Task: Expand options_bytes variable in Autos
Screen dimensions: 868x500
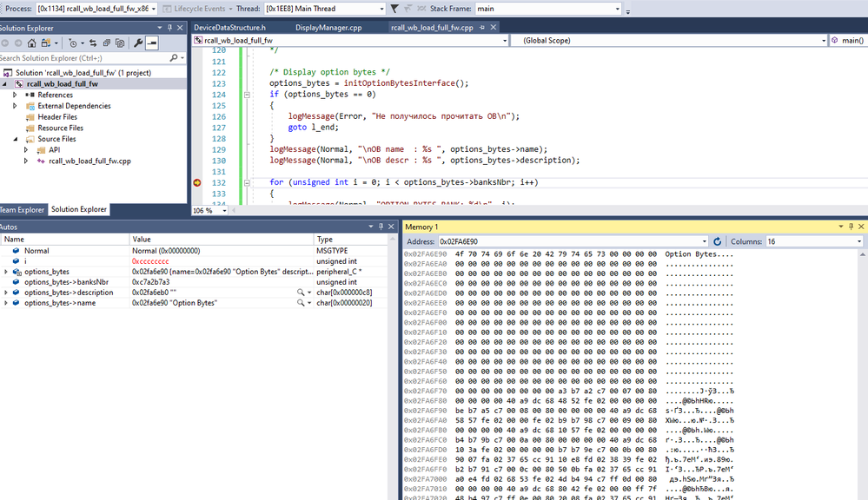Action: tap(6, 272)
